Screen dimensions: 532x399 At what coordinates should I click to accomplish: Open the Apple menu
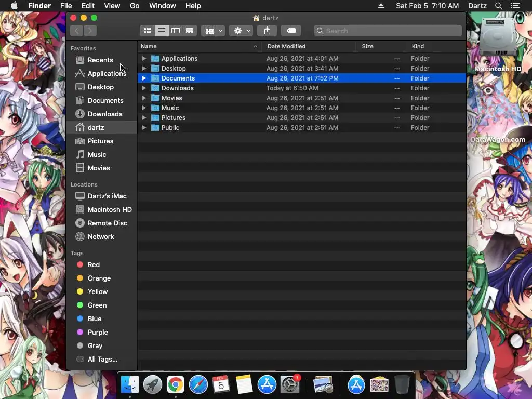pyautogui.click(x=14, y=6)
